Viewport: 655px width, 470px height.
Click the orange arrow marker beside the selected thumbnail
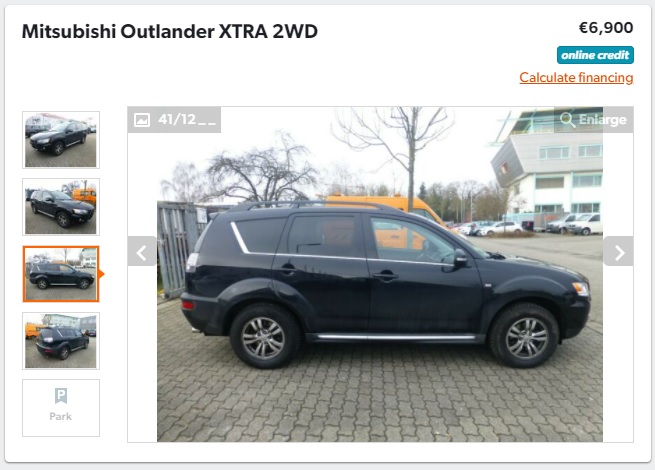pos(102,274)
